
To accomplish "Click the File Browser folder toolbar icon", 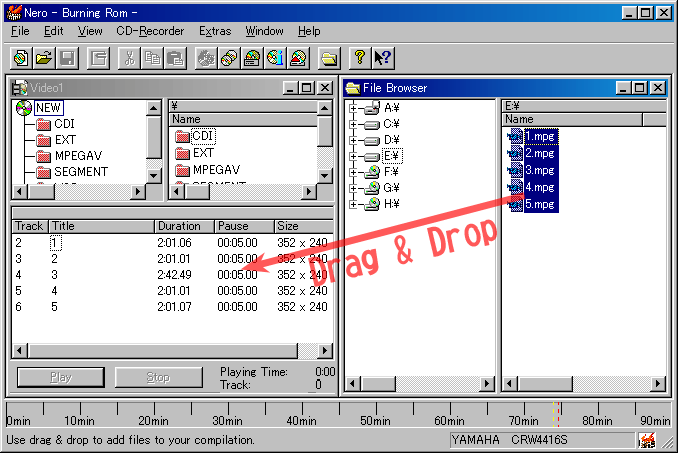I will tap(329, 58).
